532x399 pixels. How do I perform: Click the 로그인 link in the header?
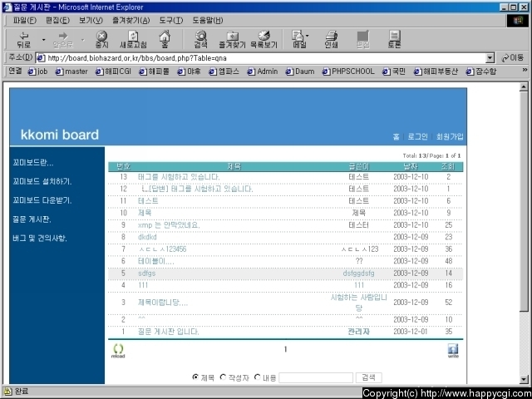pos(417,136)
